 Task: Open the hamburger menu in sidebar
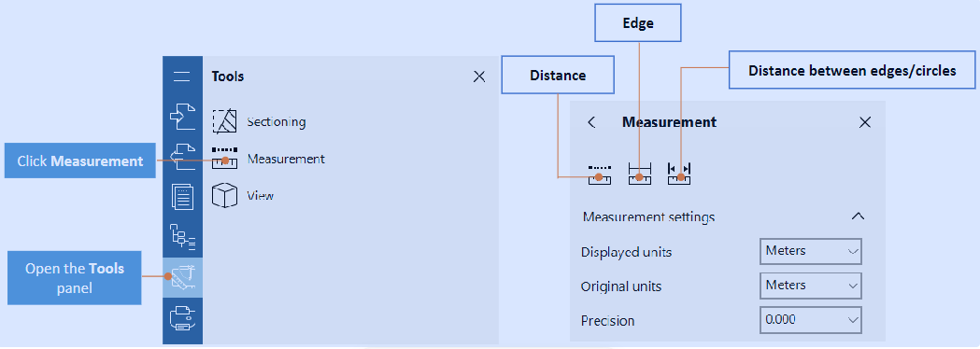(182, 77)
